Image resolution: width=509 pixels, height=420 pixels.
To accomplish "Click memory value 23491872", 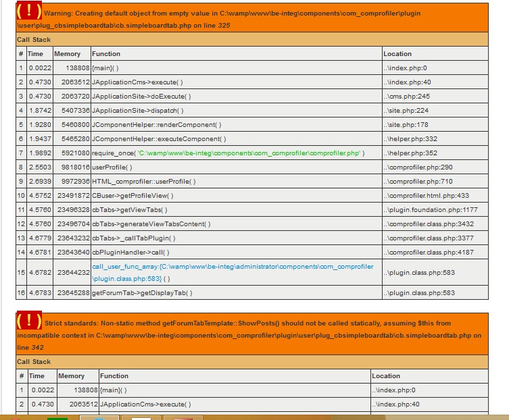I will [74, 196].
